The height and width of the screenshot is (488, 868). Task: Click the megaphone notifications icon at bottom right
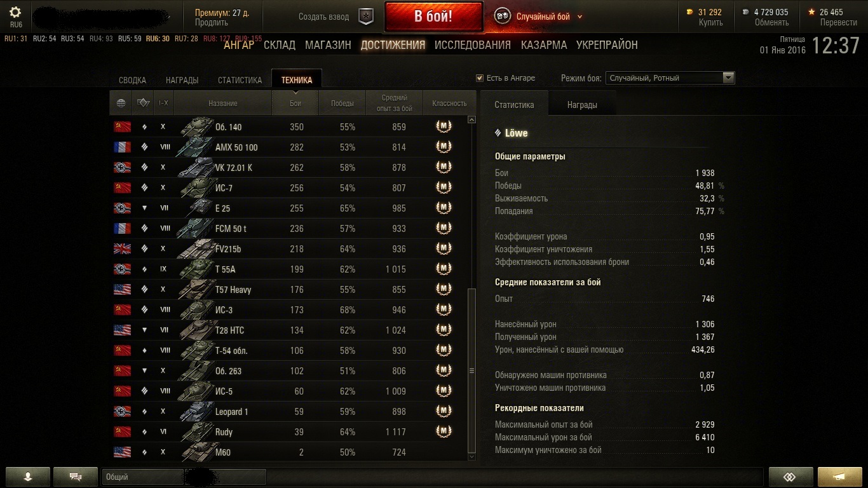tap(839, 477)
